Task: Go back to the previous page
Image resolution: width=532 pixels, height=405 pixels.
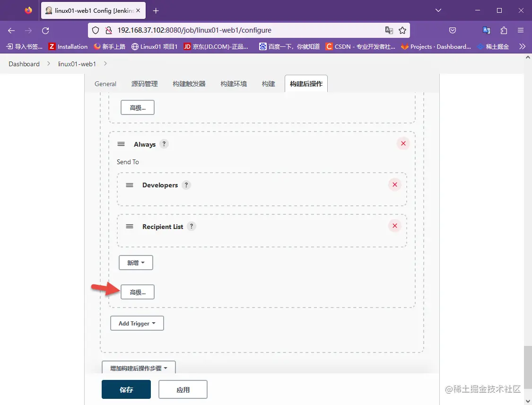Action: 11,31
